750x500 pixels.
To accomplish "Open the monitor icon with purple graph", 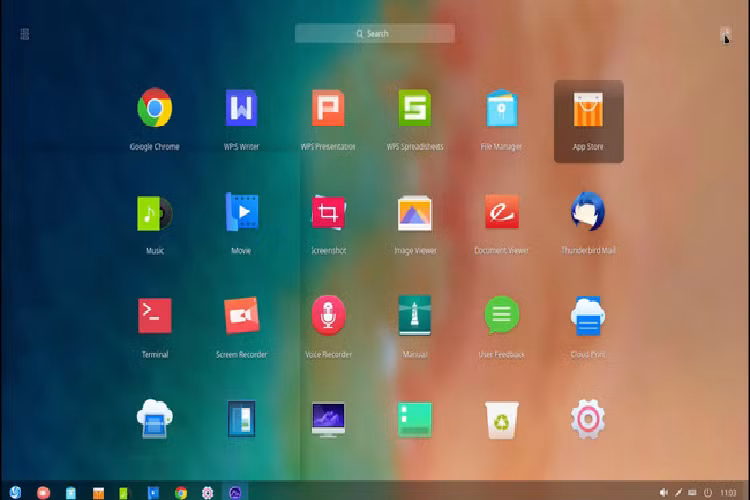I will tap(328, 419).
